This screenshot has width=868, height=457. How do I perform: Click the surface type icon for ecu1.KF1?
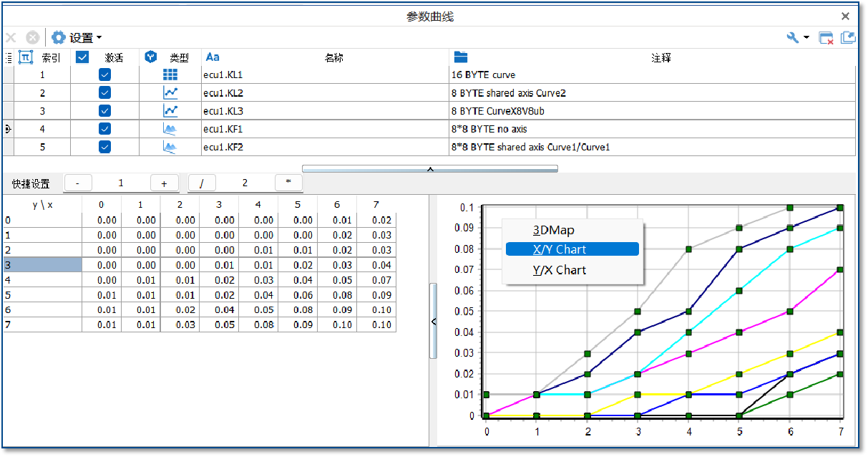(x=170, y=128)
